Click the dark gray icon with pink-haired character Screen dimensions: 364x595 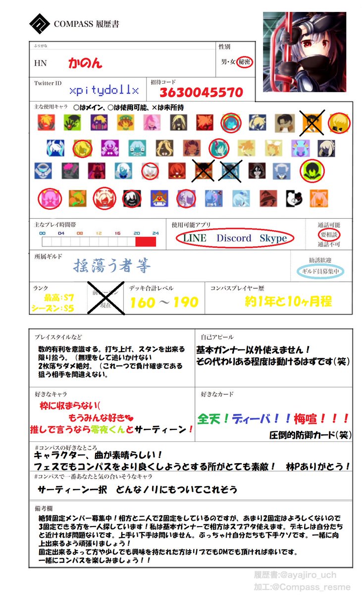[70, 171]
